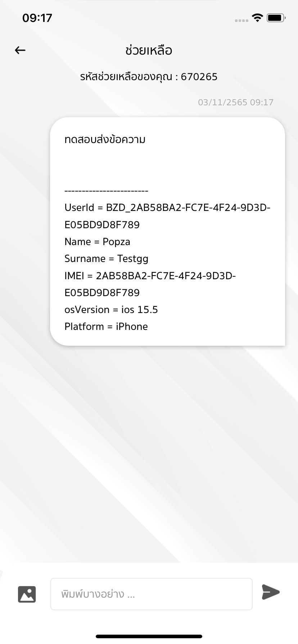Tap the back arrow to leave help chat
Image resolution: width=298 pixels, height=644 pixels.
click(20, 50)
